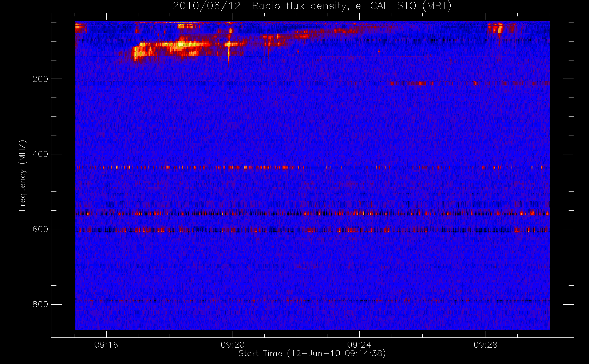589x364 pixels.
Task: Click the 600 frequency tick label
Action: tap(40, 229)
